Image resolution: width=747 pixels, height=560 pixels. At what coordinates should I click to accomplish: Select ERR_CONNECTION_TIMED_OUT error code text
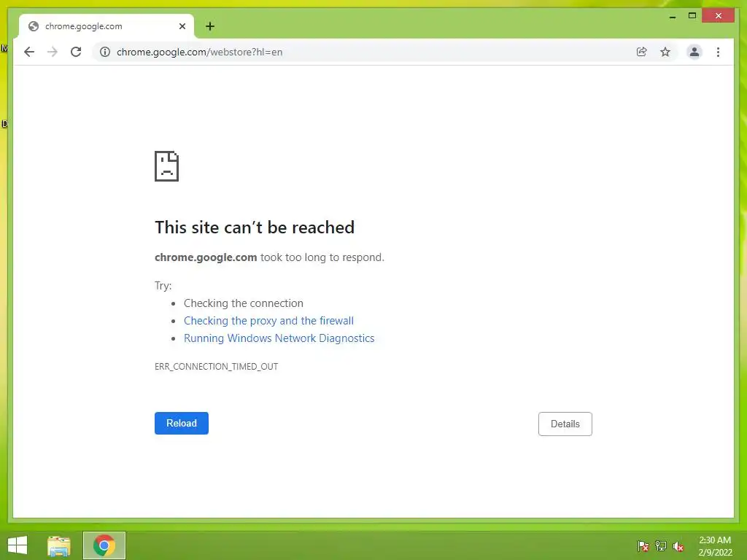click(x=216, y=366)
